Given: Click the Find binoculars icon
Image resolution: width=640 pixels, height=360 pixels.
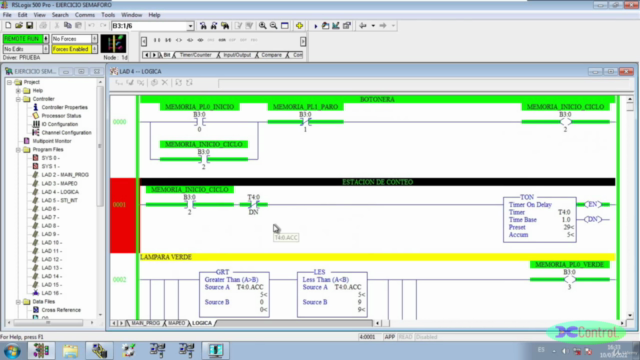Looking at the screenshot, I should tap(203, 26).
